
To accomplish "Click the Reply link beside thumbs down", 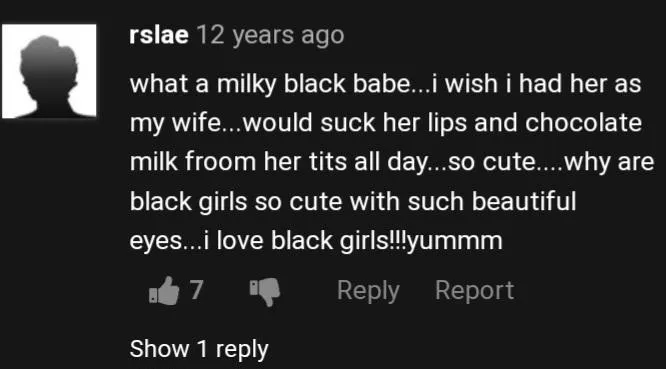I will (x=368, y=292).
